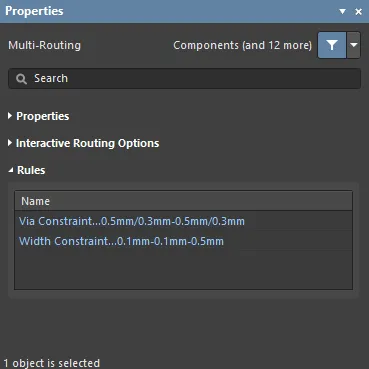Screen dimensions: 369x369
Task: Click Components (and 12 more) filter text
Action: tap(242, 45)
